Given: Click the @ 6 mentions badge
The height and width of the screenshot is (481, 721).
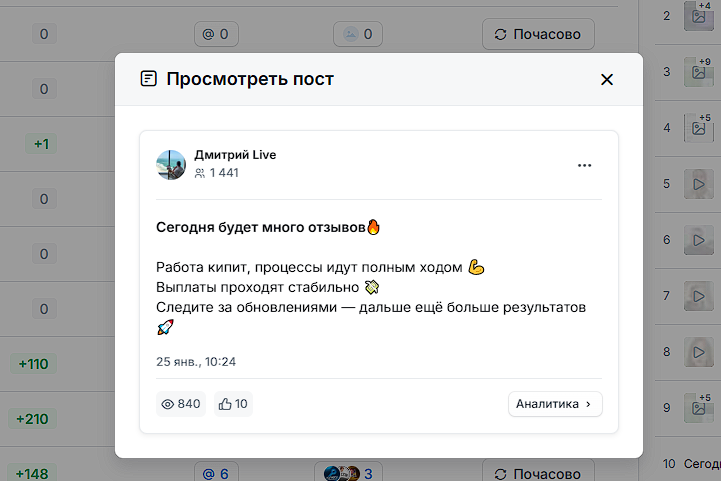Looking at the screenshot, I should coord(215,473).
